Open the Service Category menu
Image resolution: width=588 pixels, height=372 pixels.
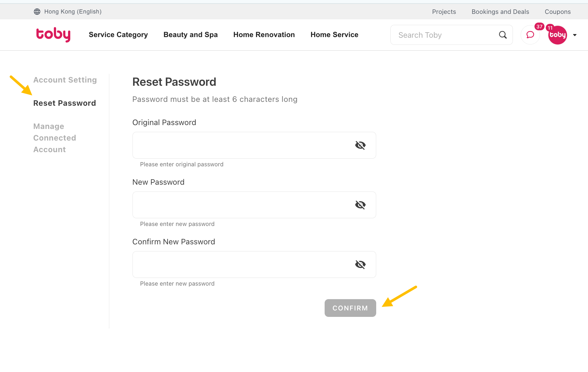click(118, 35)
